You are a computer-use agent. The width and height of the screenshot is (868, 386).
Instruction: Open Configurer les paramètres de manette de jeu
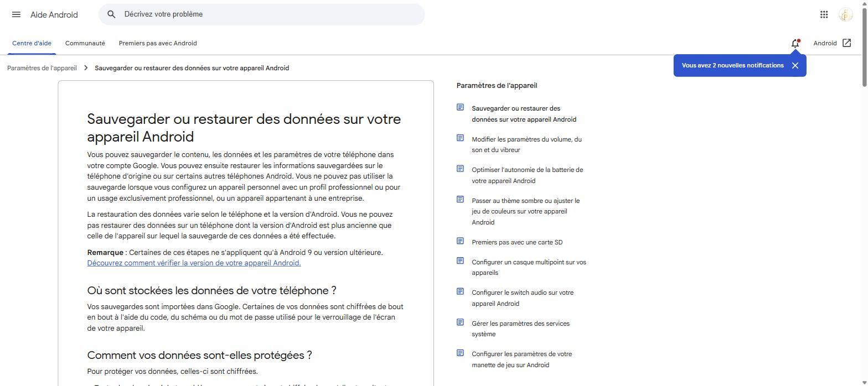tap(521, 359)
